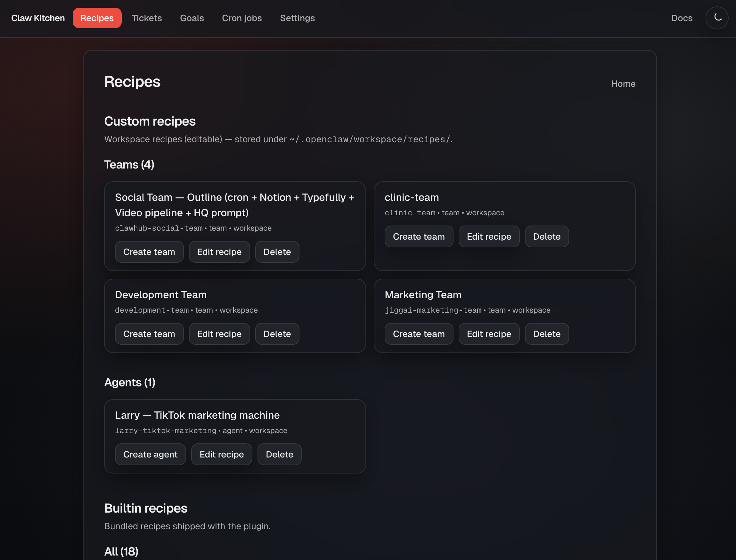Create team from Development Team recipe
The height and width of the screenshot is (560, 736).
(x=149, y=334)
